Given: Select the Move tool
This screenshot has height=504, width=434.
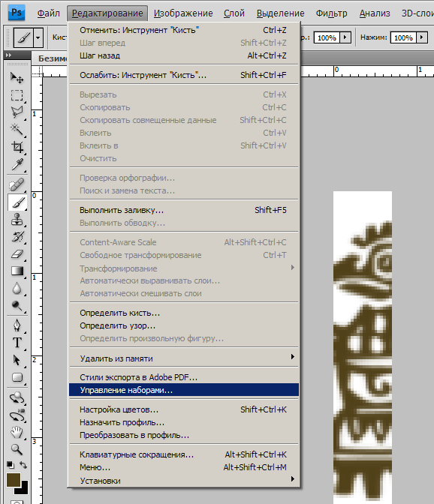Looking at the screenshot, I should 17,78.
